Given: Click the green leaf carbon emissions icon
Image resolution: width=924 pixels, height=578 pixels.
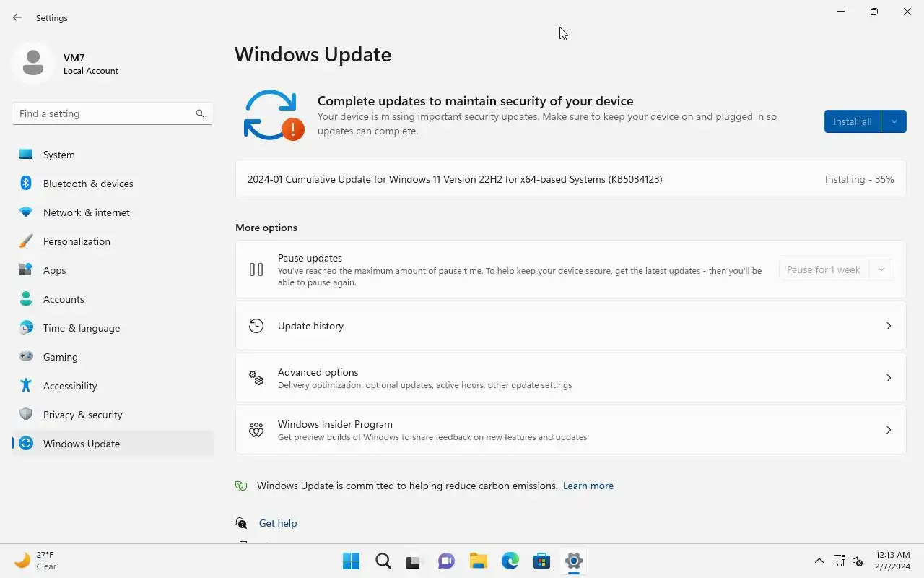Looking at the screenshot, I should 241,486.
